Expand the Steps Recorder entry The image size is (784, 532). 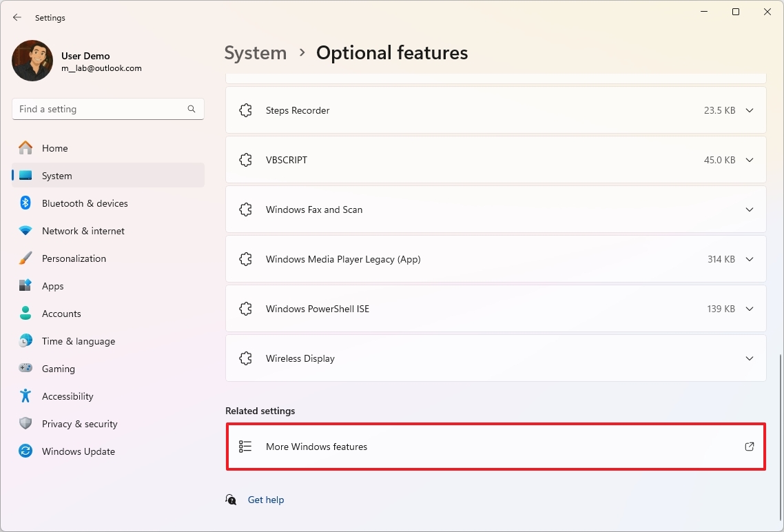pos(750,110)
